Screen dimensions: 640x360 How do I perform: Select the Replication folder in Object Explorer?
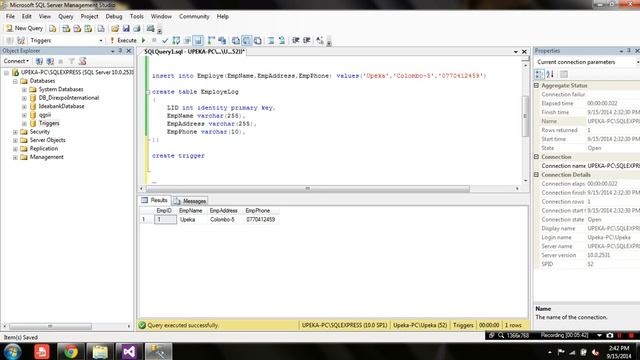(x=44, y=149)
